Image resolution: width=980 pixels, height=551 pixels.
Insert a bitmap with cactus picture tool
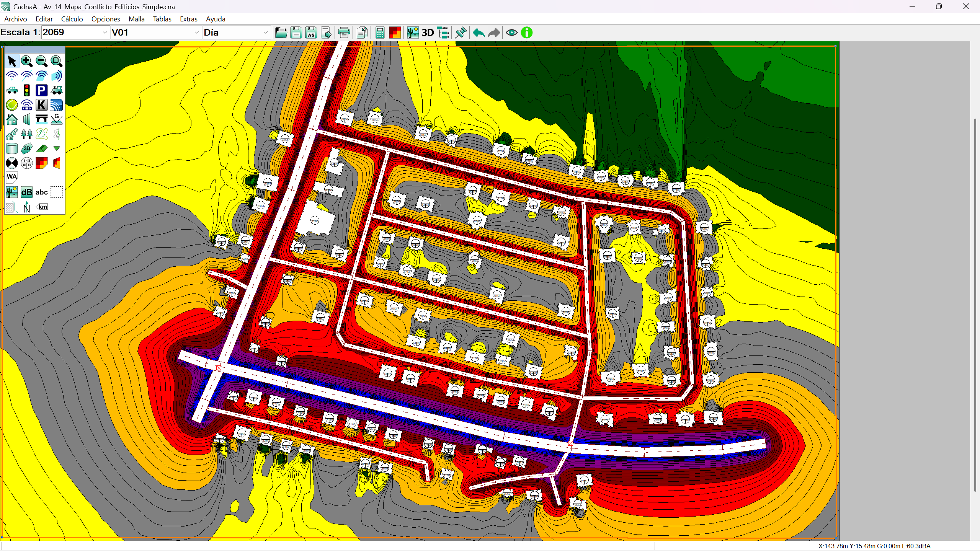click(12, 192)
